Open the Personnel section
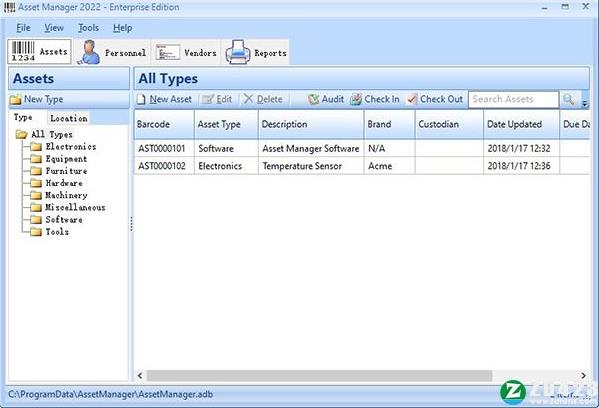Image resolution: width=599 pixels, height=408 pixels. (112, 52)
